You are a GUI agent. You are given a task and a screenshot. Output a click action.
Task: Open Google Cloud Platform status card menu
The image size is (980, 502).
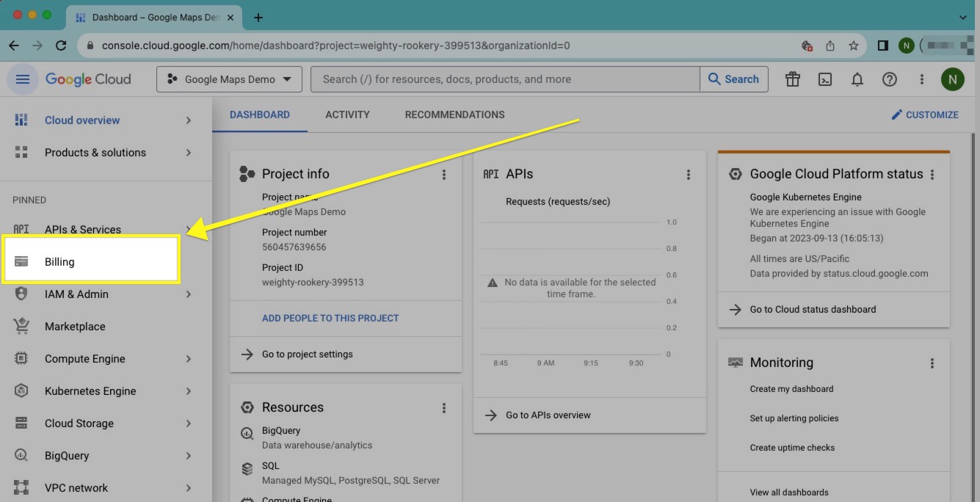[932, 175]
